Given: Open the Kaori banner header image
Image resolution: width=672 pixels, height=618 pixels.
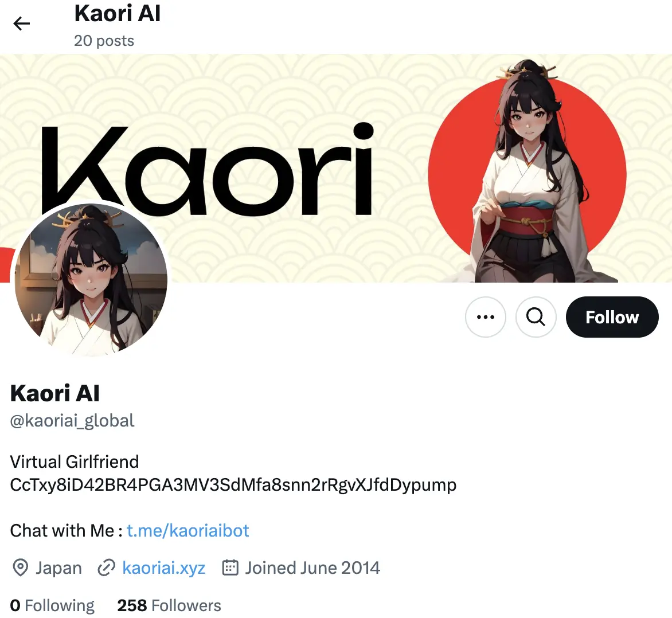Looking at the screenshot, I should click(x=336, y=168).
